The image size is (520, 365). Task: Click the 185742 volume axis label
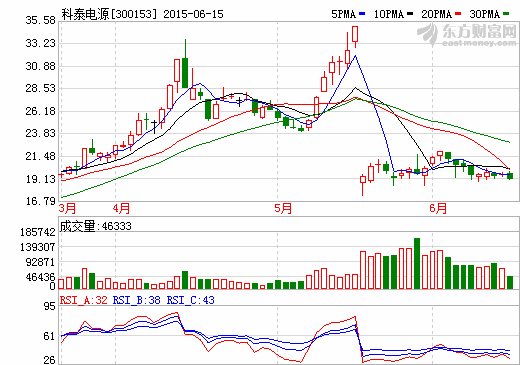(38, 232)
